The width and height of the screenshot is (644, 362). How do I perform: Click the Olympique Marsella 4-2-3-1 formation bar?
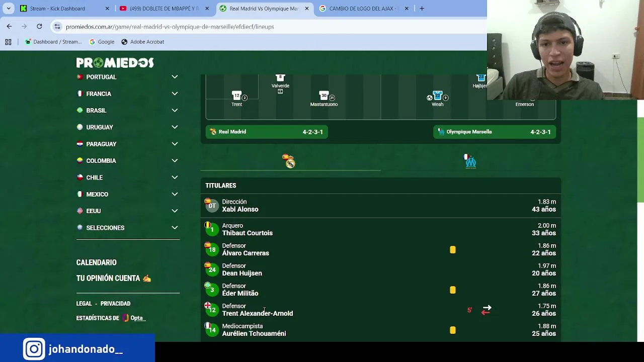point(495,132)
